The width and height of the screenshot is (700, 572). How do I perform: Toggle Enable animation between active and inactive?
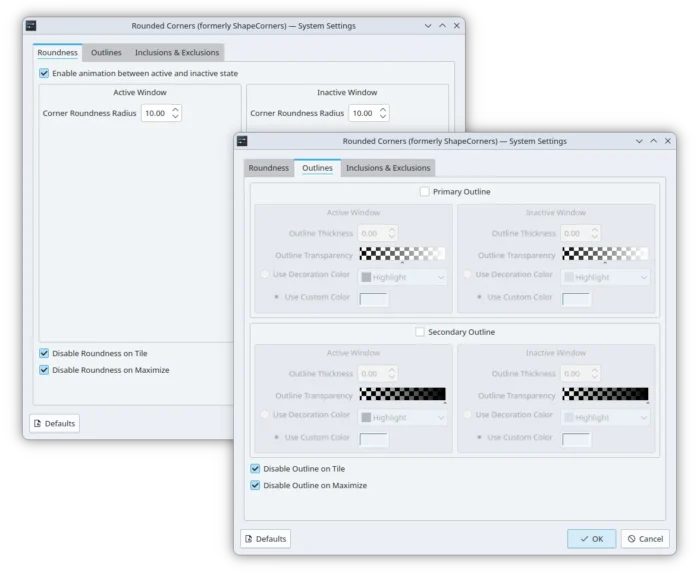click(44, 73)
